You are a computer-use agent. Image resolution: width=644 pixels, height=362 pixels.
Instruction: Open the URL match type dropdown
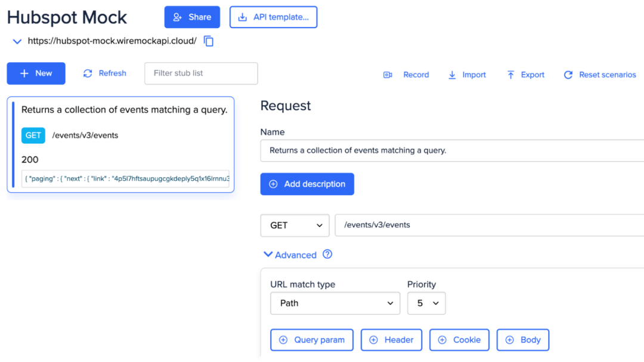tap(335, 304)
